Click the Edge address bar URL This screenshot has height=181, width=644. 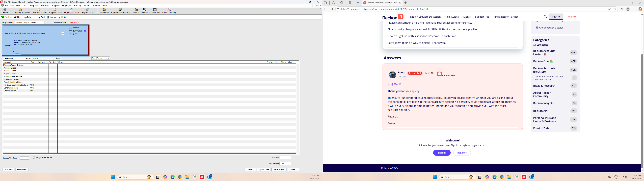pos(385,9)
